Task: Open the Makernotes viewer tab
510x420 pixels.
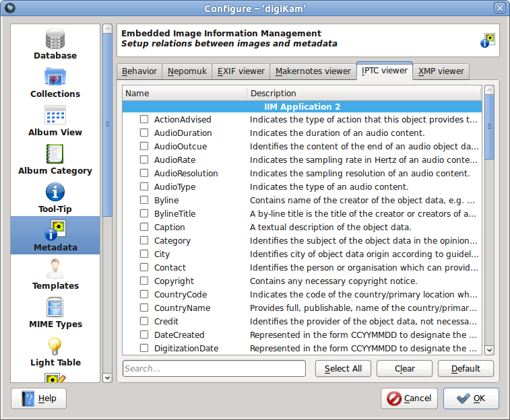Action: [313, 71]
